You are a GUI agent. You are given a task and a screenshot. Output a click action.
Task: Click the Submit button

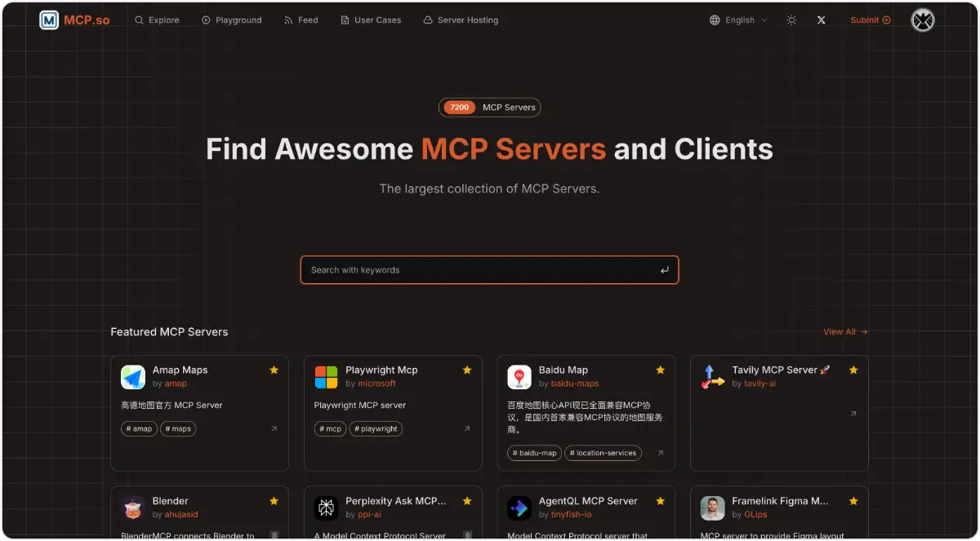870,20
